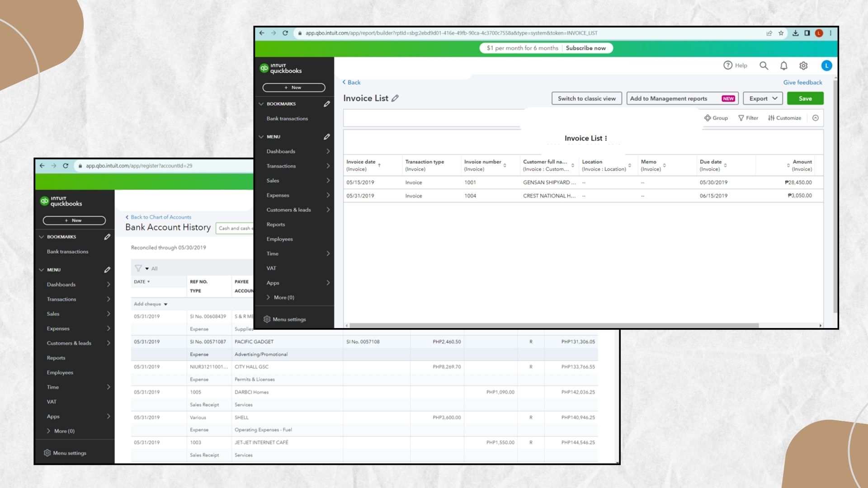Edit the BOOKMARKS section with pencil icon
This screenshot has height=488, width=868.
pos(327,104)
